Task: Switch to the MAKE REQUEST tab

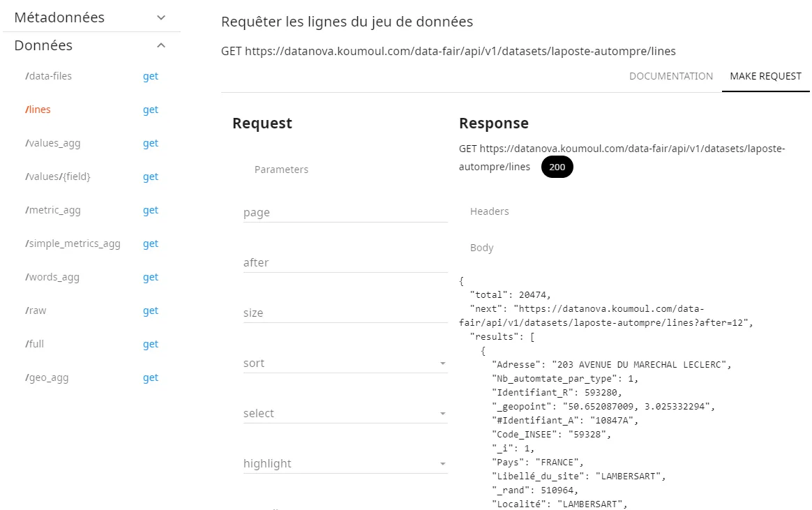Action: tap(765, 76)
